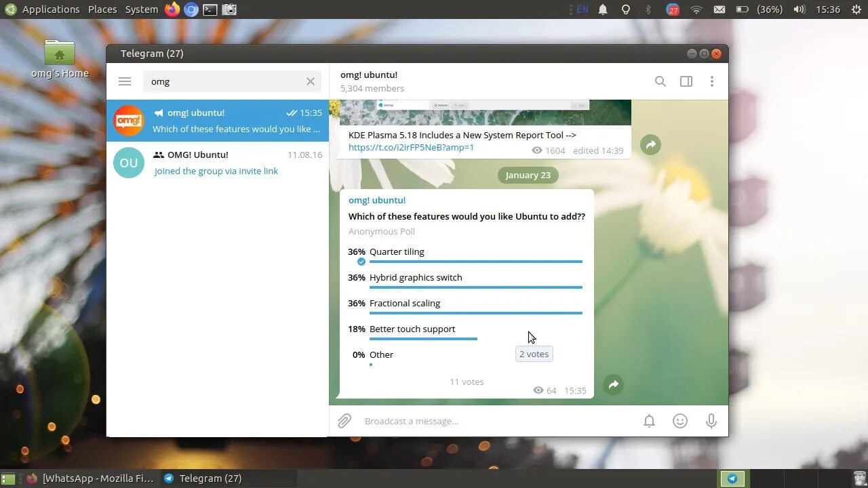The image size is (868, 488).
Task: Open the volume speaker indicator
Action: point(800,9)
